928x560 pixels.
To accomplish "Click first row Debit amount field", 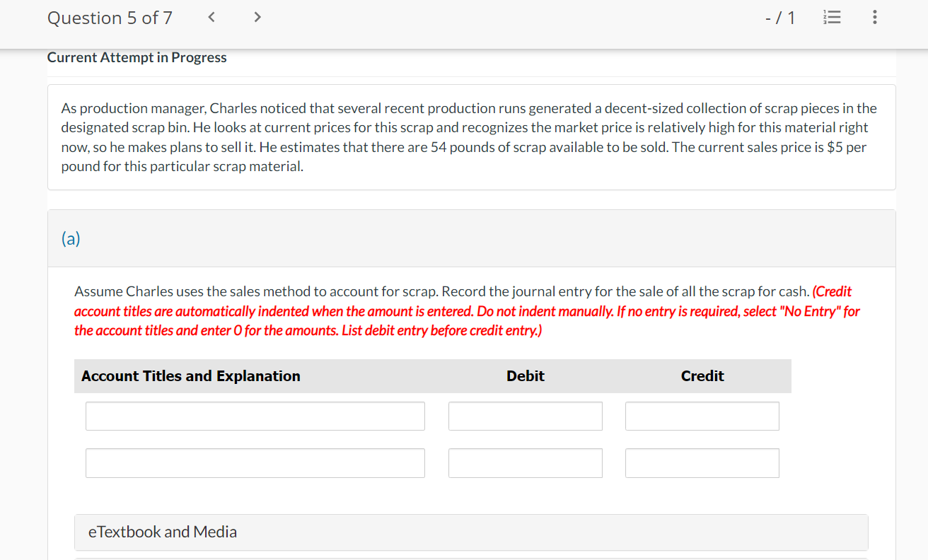I will tap(526, 416).
